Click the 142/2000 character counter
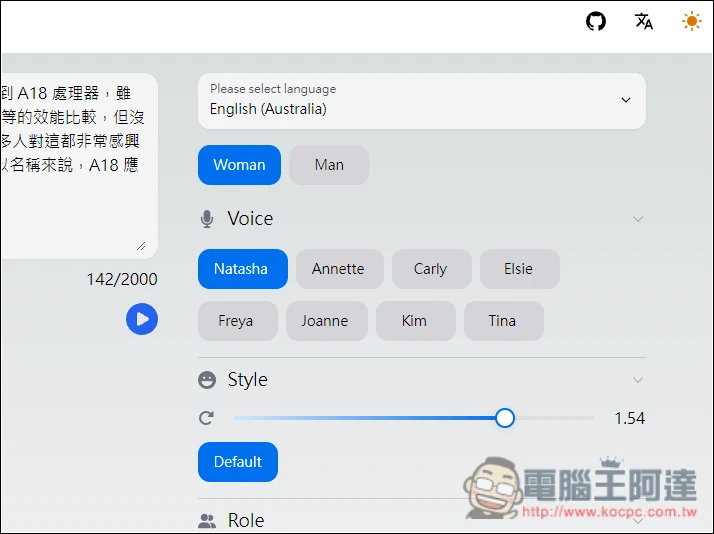 pyautogui.click(x=122, y=279)
